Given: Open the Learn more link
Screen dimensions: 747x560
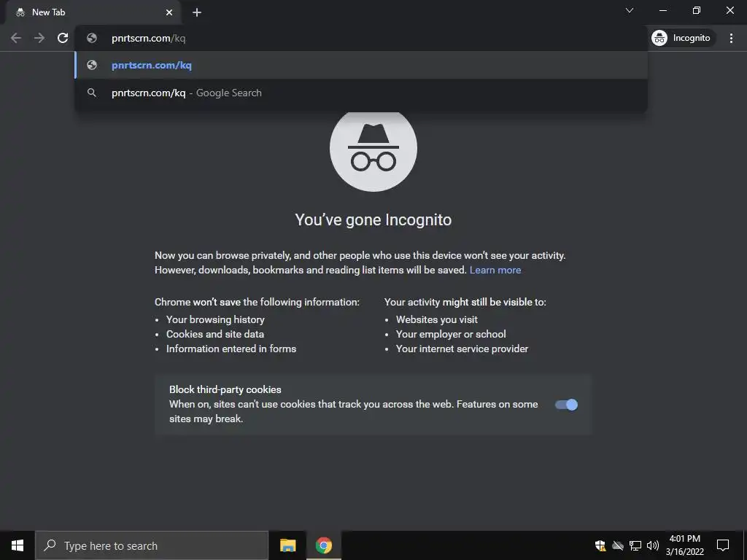Looking at the screenshot, I should 495,270.
